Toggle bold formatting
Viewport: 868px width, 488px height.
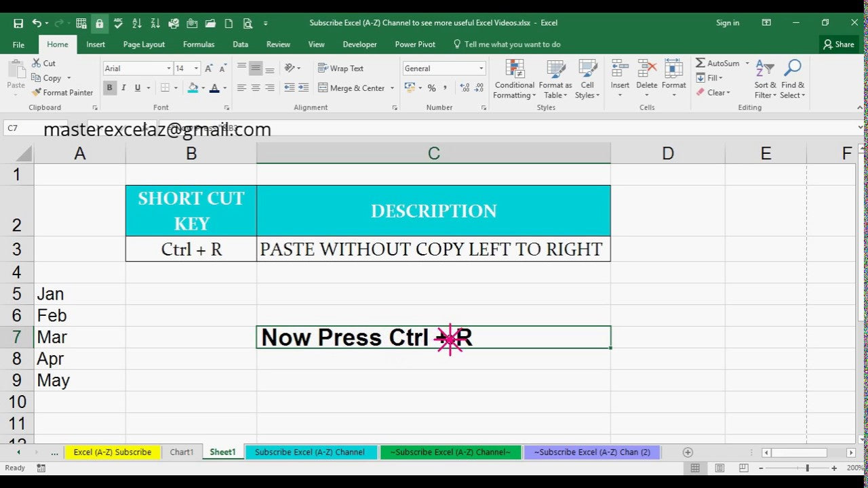[109, 87]
